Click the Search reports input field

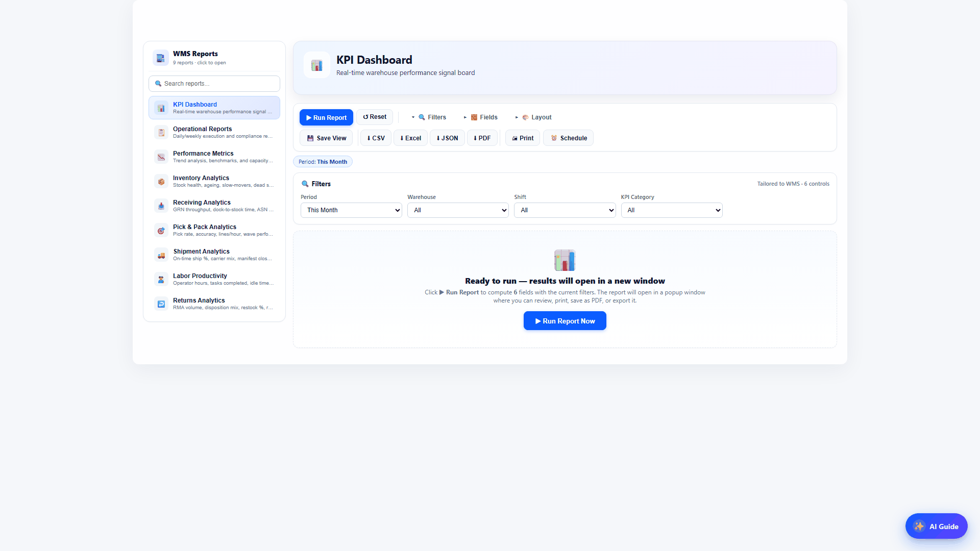pos(214,84)
